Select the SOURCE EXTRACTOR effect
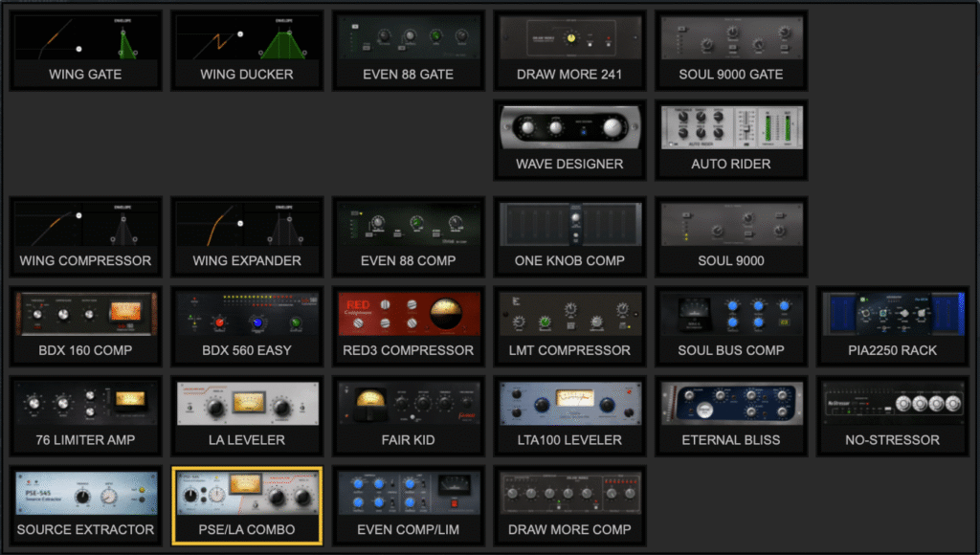The image size is (980, 555). (85, 505)
